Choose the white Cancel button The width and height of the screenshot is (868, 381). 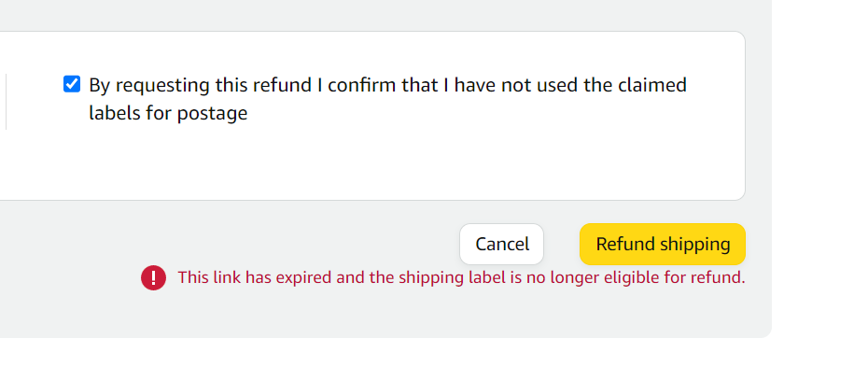(502, 245)
